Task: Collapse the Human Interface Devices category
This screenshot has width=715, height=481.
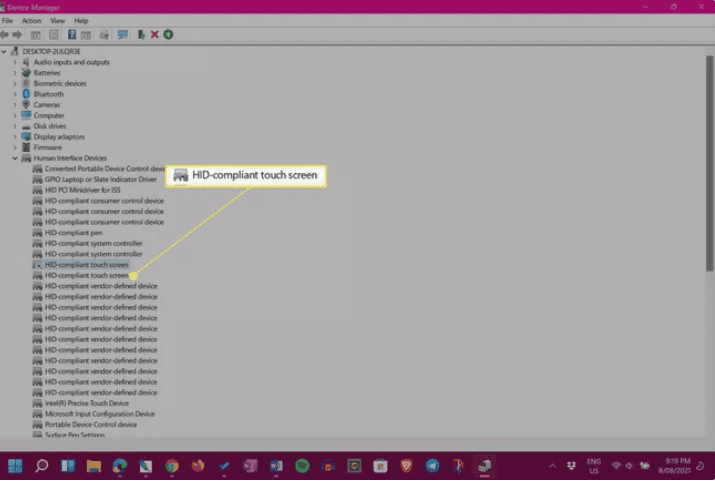Action: pyautogui.click(x=15, y=158)
